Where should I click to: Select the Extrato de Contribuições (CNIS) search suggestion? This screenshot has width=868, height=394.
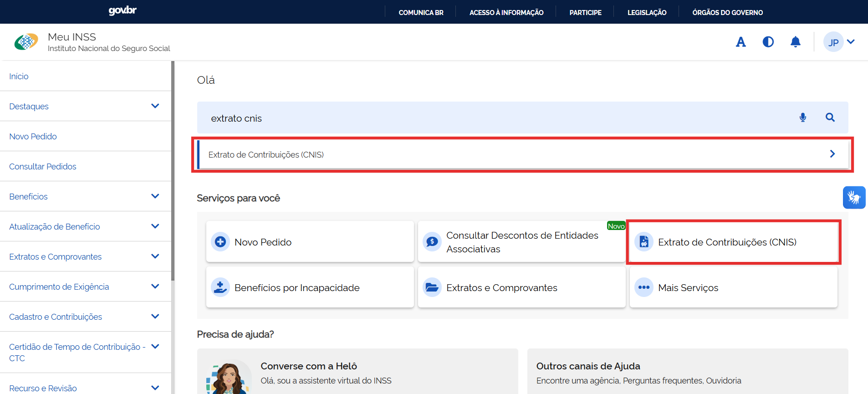523,154
